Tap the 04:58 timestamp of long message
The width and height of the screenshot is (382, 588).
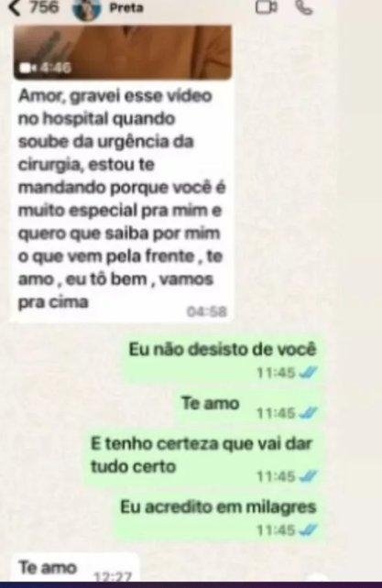[x=207, y=311]
